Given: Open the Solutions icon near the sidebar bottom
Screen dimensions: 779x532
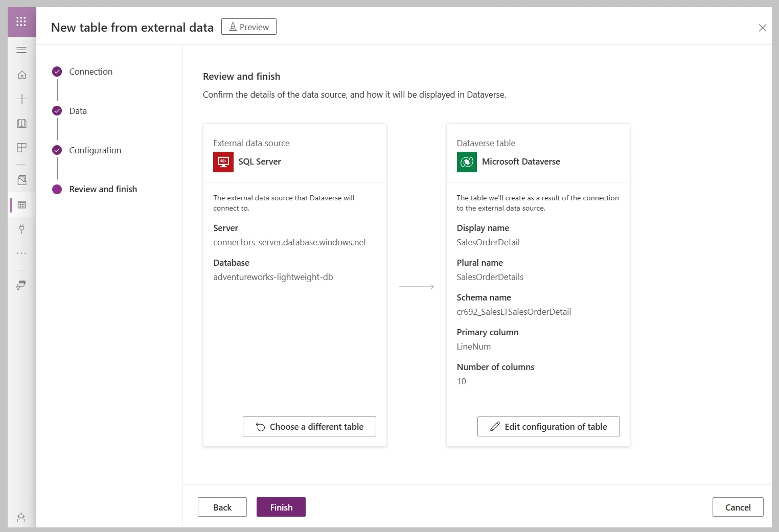Looking at the screenshot, I should pos(21,285).
